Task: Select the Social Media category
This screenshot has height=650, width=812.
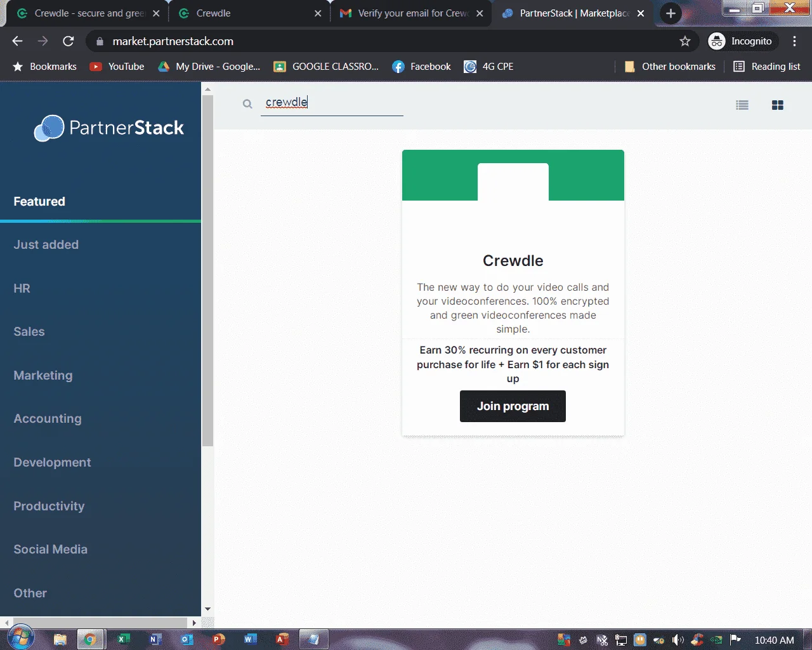Action: click(x=51, y=550)
